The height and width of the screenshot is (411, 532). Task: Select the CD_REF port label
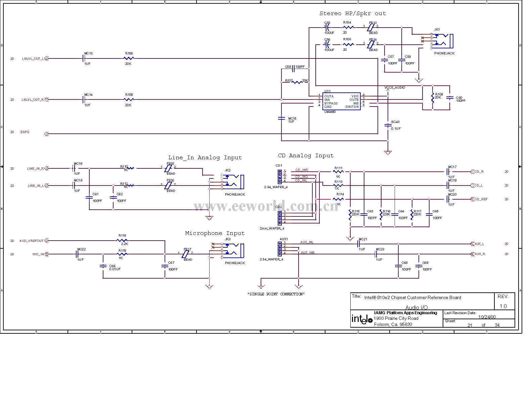click(481, 199)
